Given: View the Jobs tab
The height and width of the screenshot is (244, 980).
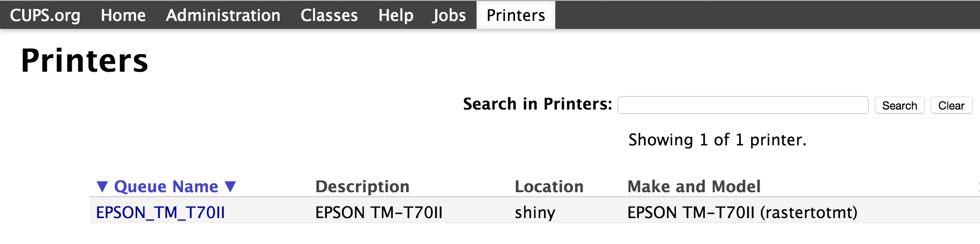Looking at the screenshot, I should point(449,15).
